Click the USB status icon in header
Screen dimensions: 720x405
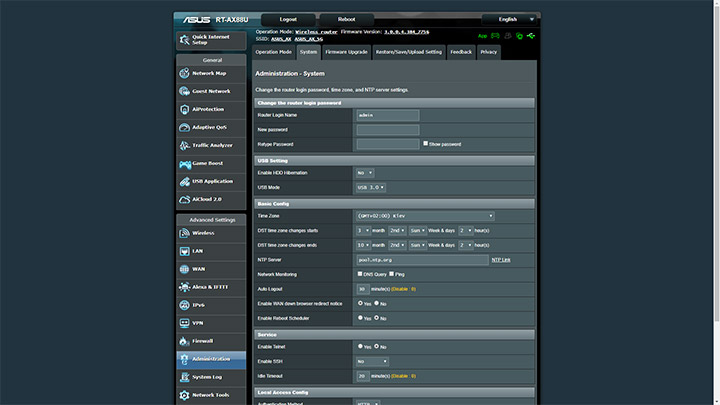(531, 36)
